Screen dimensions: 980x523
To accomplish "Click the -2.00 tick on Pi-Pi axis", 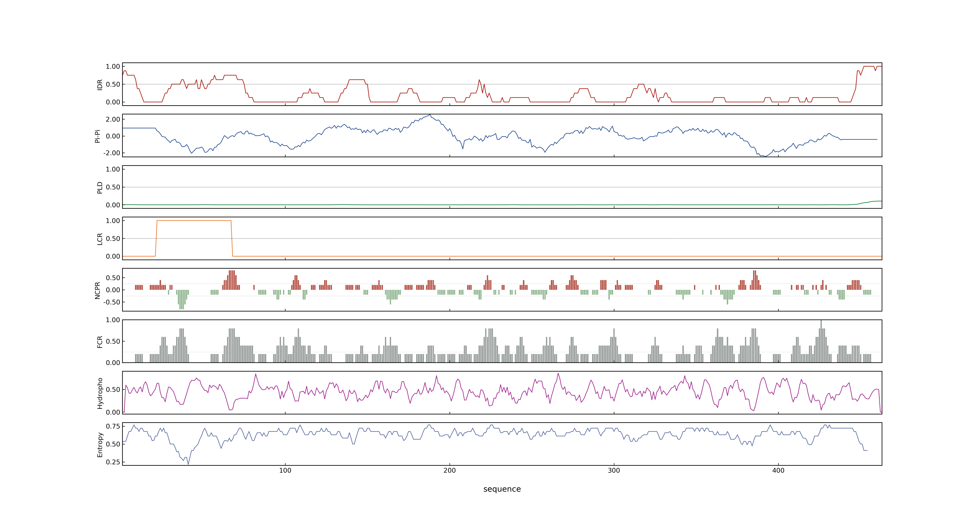I will tap(111, 153).
